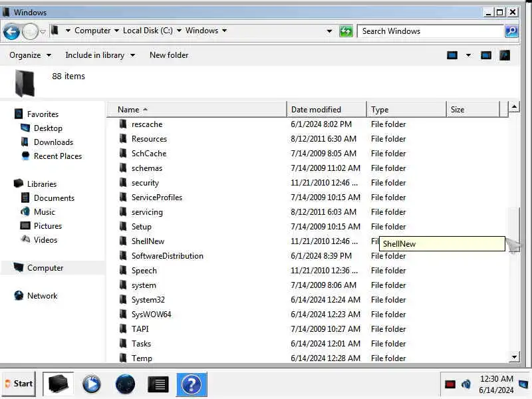Open the Music library

pyautogui.click(x=44, y=211)
